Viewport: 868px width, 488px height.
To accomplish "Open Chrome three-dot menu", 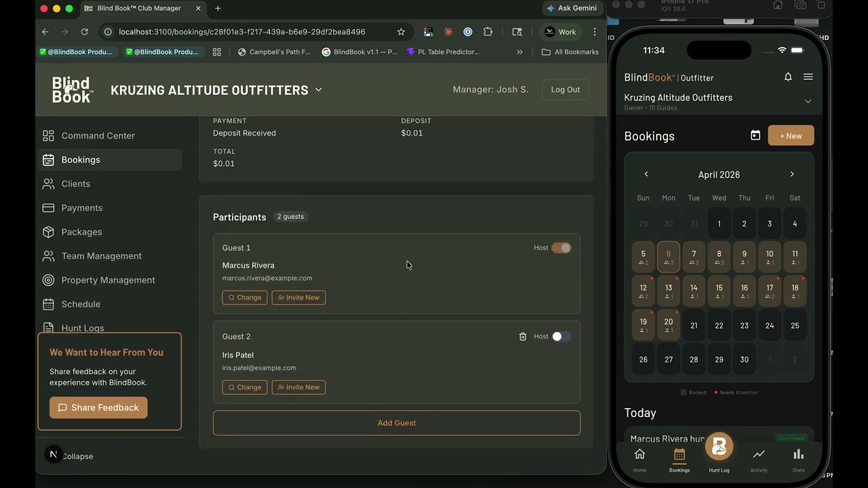I will point(595,32).
